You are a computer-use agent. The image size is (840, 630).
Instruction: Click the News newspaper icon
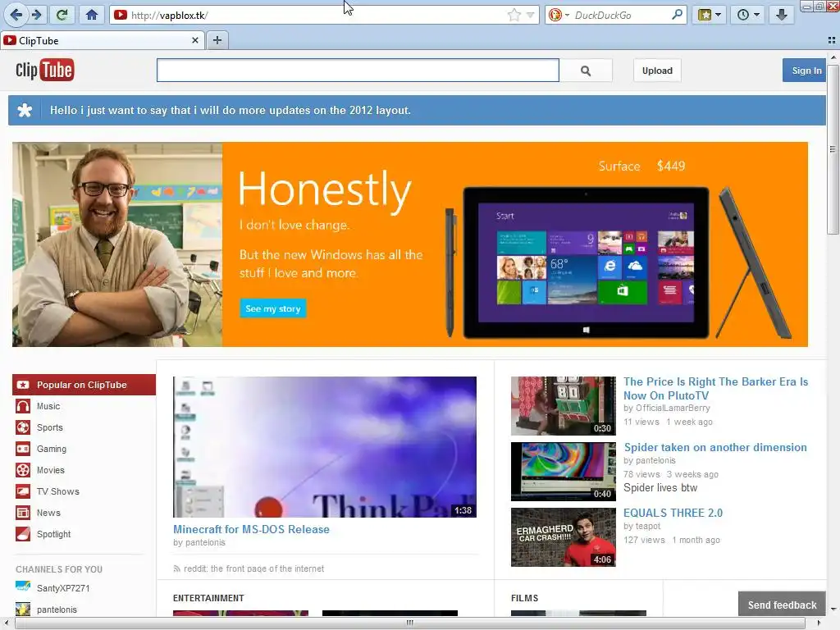pyautogui.click(x=23, y=514)
